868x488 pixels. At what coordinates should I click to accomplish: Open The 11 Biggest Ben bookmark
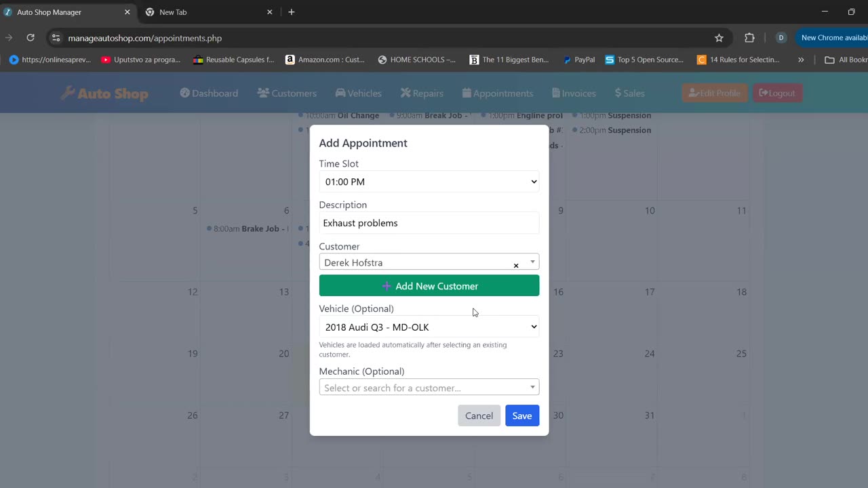coord(509,60)
